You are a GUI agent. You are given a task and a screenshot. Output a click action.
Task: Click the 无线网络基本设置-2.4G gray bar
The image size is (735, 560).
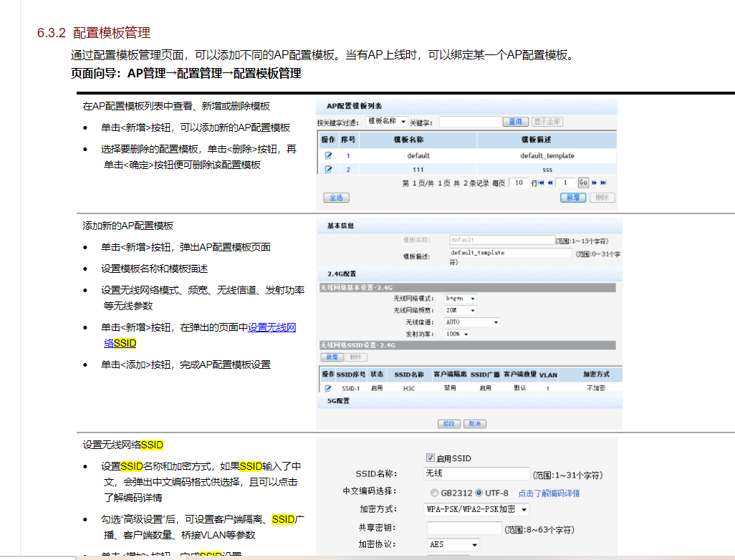467,288
